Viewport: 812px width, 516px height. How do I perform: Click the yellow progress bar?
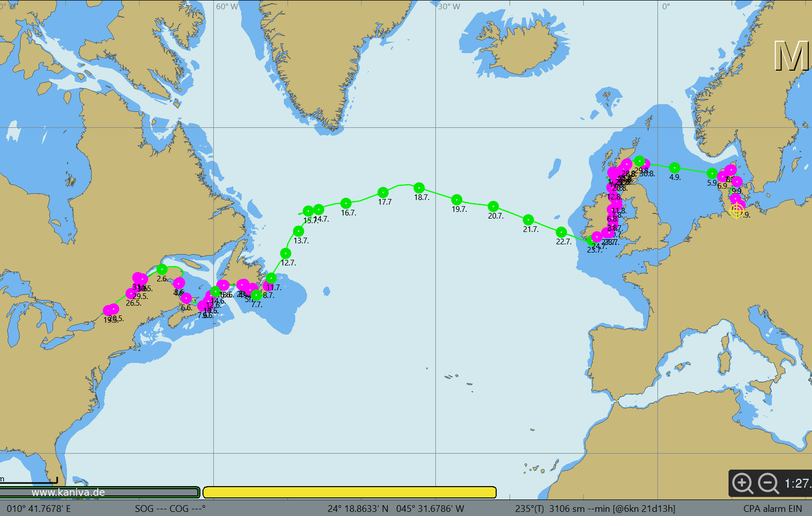click(x=349, y=492)
